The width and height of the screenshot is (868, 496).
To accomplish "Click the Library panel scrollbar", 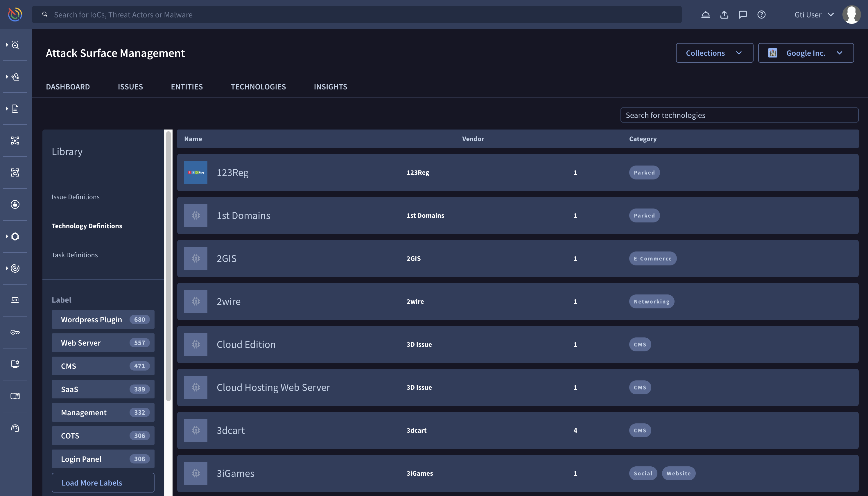I will tap(168, 266).
